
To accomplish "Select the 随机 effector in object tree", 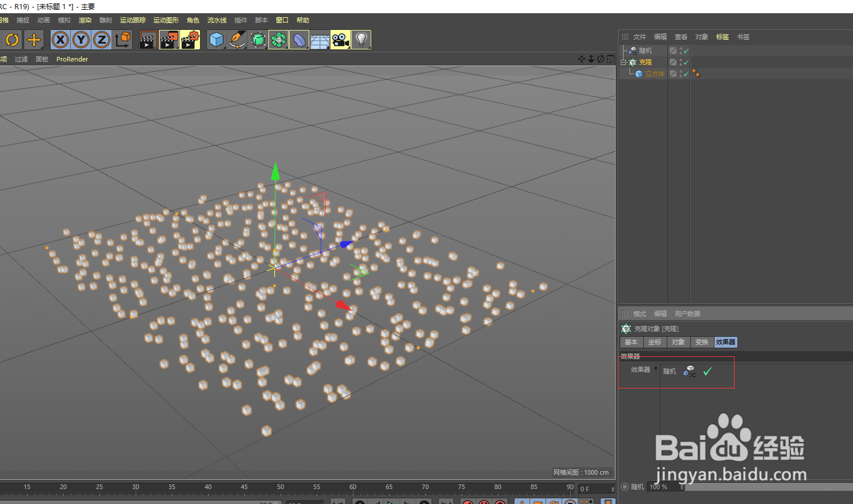I will [645, 51].
